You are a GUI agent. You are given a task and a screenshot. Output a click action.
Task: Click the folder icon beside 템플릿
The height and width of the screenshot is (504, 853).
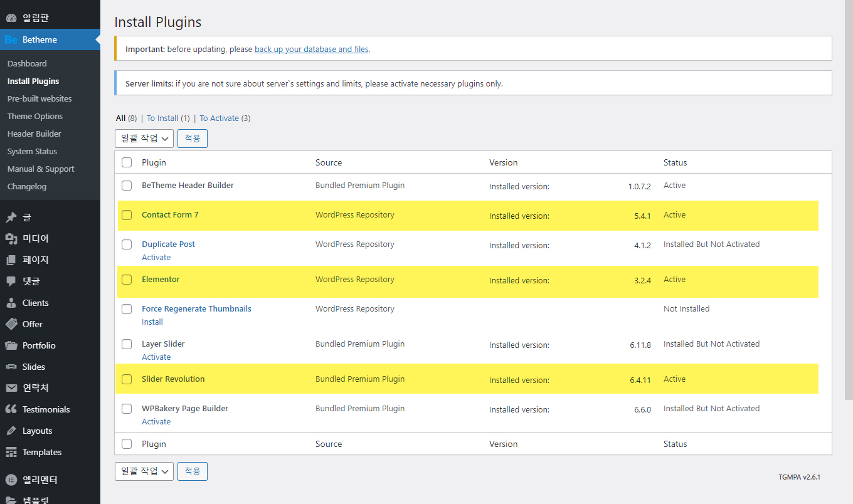pos(11,500)
